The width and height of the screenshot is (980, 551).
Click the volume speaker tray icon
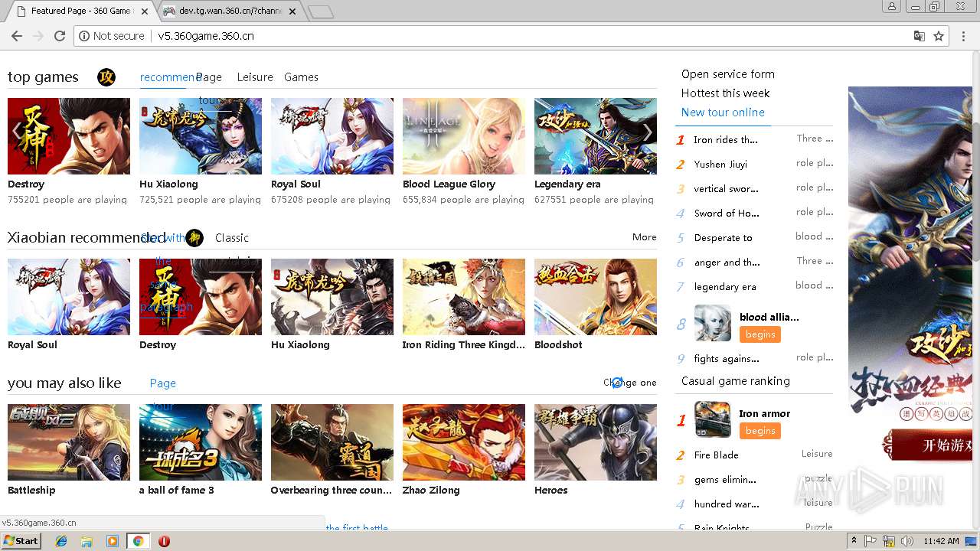coord(906,541)
